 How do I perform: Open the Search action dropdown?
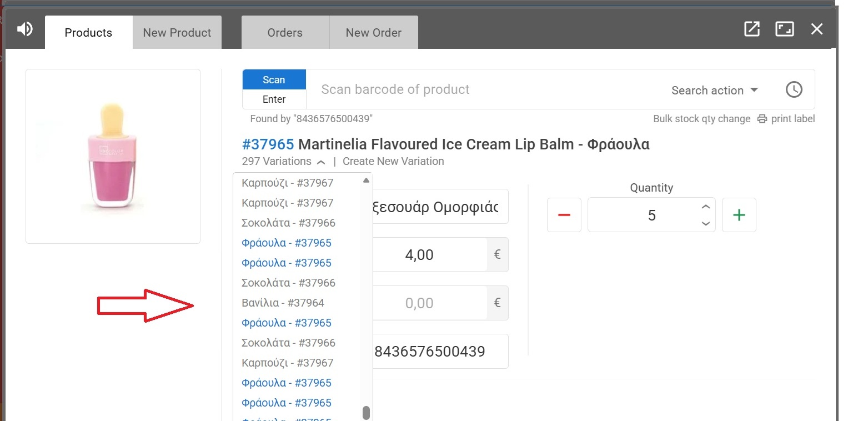pos(714,91)
